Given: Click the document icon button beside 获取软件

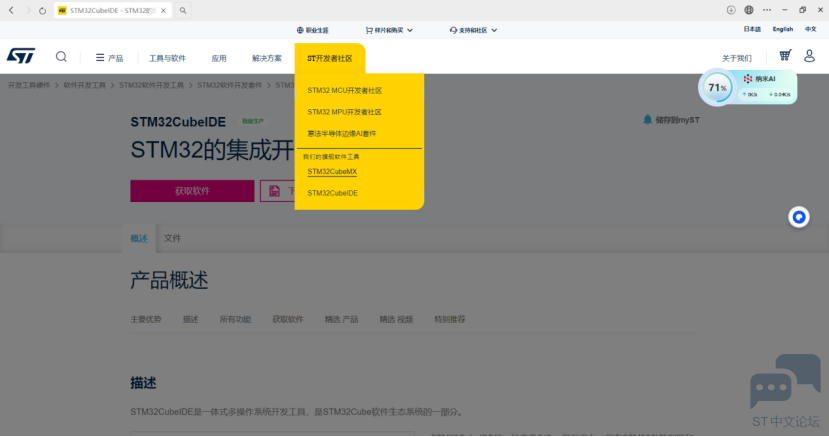Looking at the screenshot, I should [x=274, y=191].
